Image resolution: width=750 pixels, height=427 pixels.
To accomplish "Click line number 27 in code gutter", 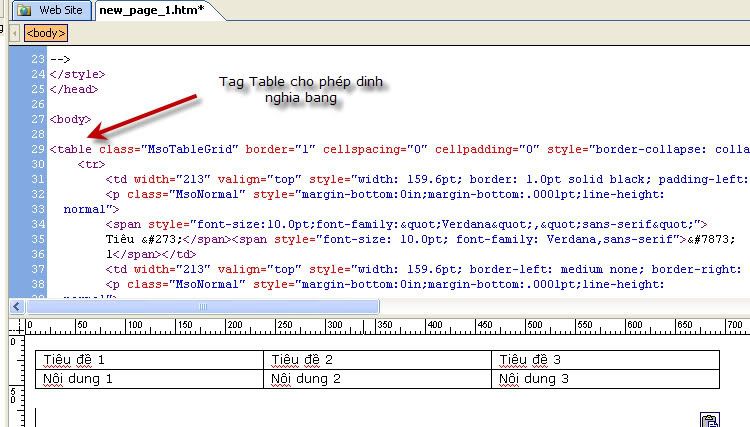I will pos(38,119).
